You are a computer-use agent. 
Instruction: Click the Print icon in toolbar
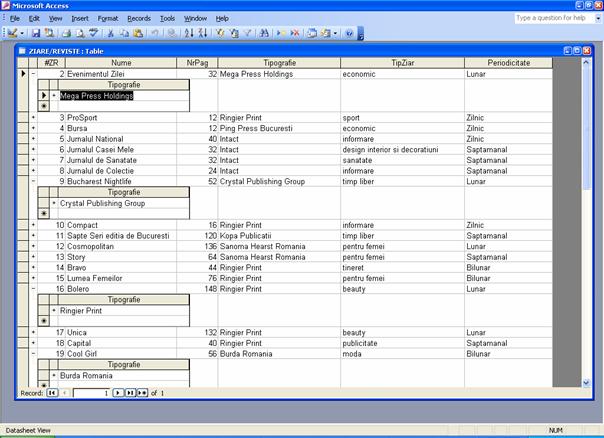[x=64, y=33]
